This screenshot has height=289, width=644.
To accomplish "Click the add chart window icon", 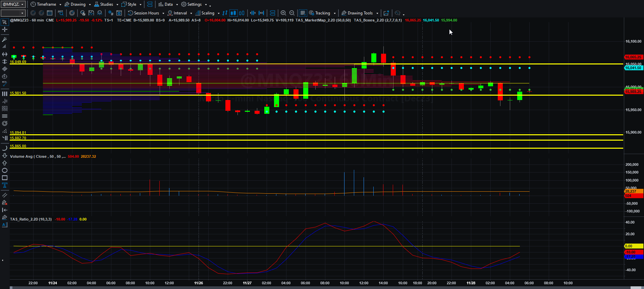I will (386, 13).
